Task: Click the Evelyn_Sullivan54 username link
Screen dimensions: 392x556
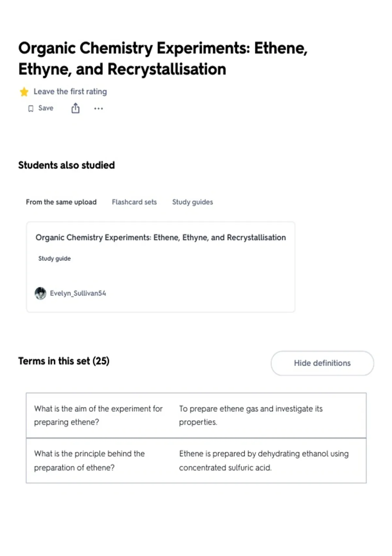Action: [78, 293]
